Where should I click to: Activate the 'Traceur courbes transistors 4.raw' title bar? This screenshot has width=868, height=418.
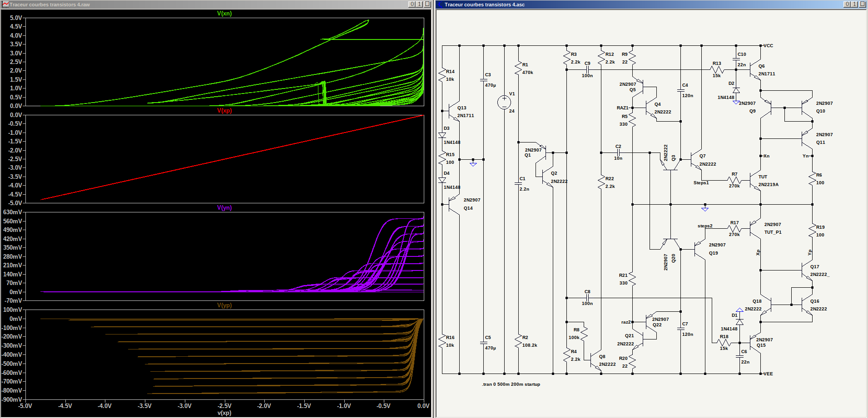click(204, 5)
